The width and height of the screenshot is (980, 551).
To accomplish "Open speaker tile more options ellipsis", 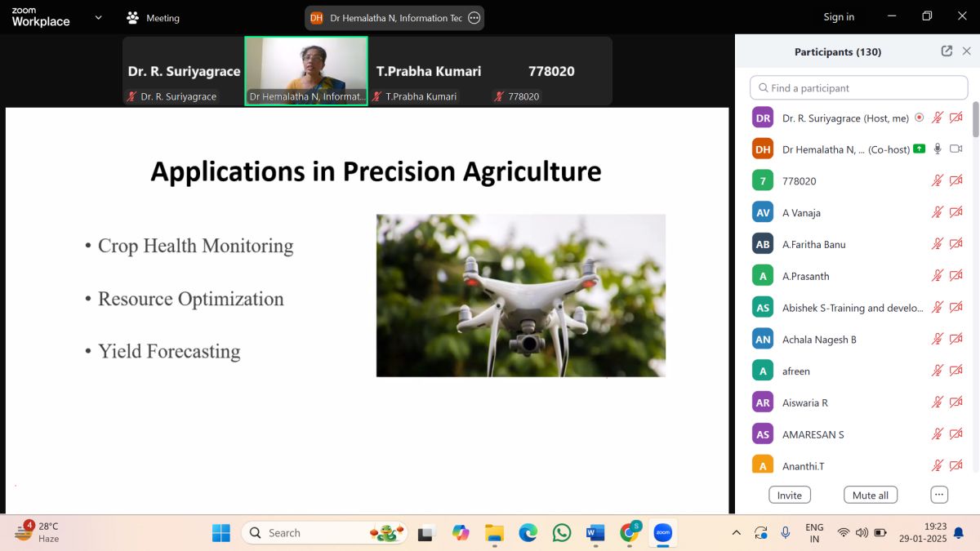I will (x=474, y=18).
